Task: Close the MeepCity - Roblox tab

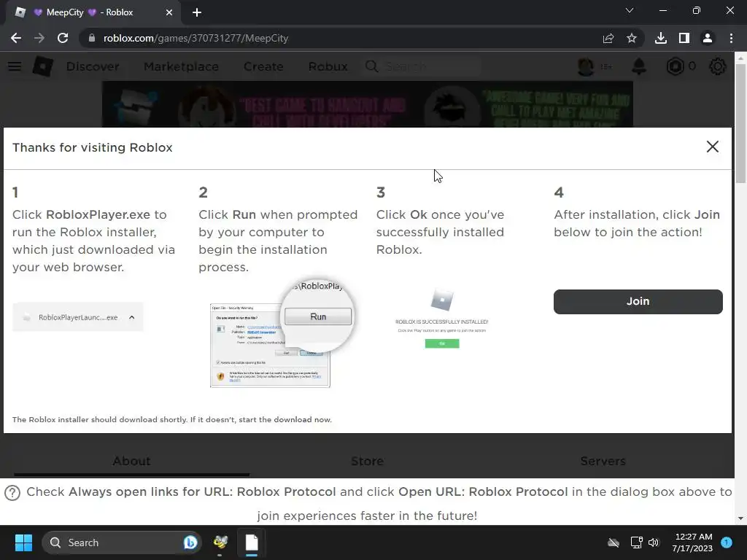Action: [x=169, y=12]
